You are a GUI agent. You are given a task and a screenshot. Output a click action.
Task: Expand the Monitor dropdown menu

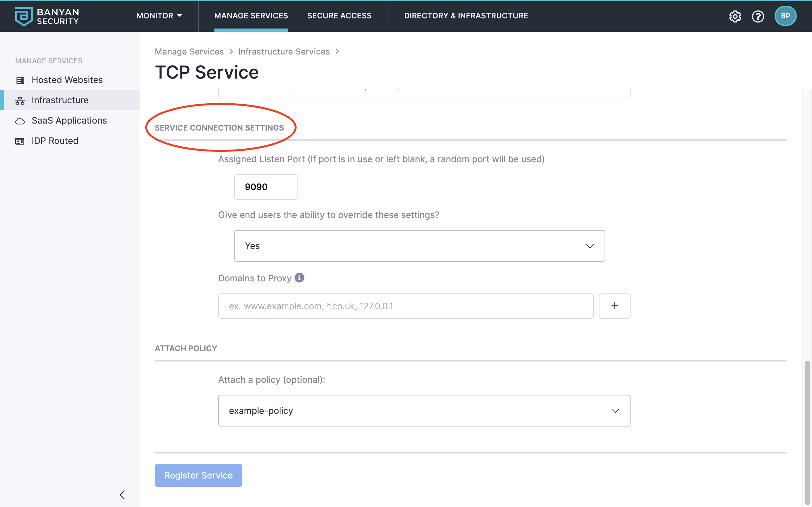(x=159, y=16)
